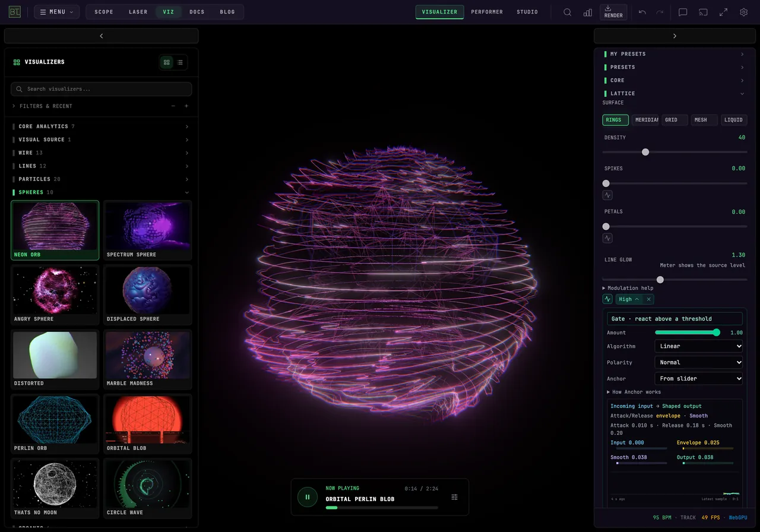This screenshot has height=532, width=760.
Task: Click the Amount slider in modulation settings
Action: pos(688,332)
